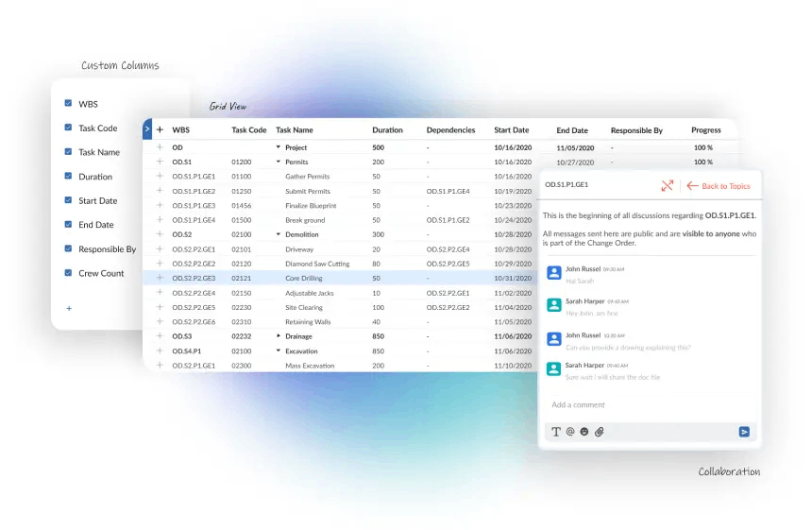Uncheck the Crew Count column checkbox

[68, 272]
